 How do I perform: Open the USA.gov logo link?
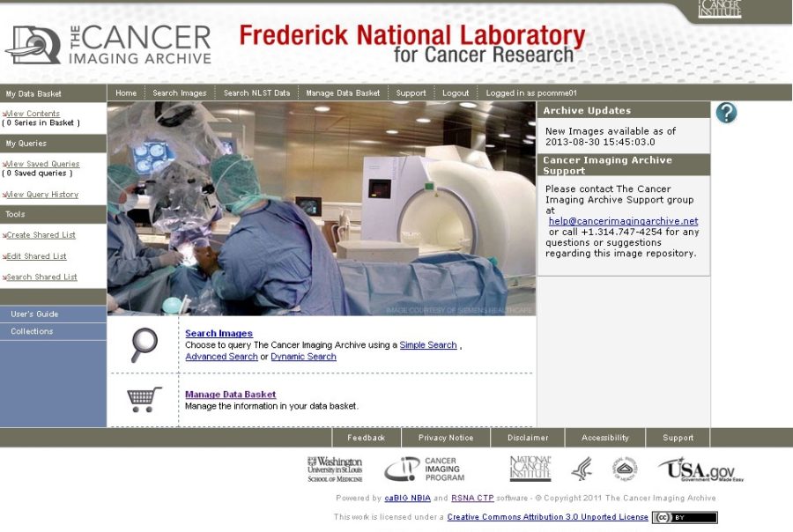[701, 469]
